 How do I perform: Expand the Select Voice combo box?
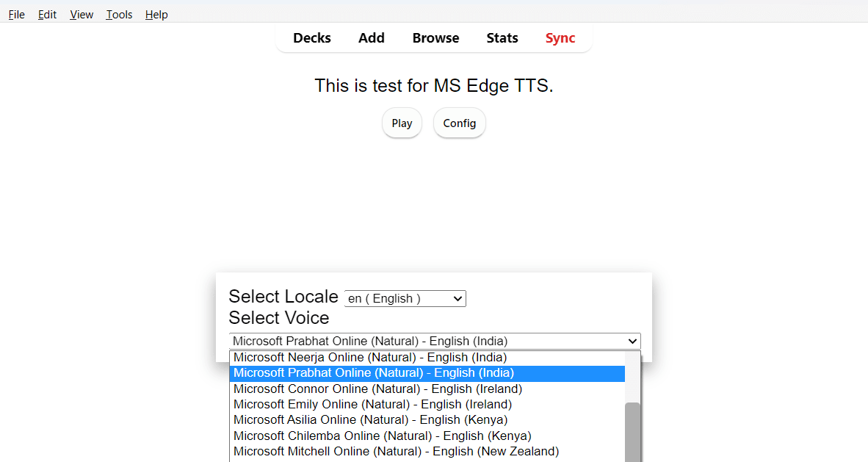[x=435, y=342]
